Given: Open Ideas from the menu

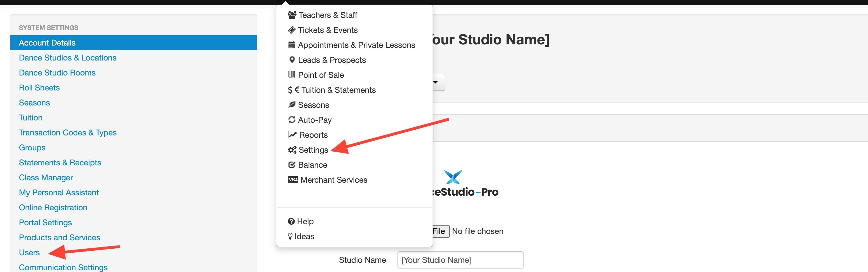Looking at the screenshot, I should 304,237.
